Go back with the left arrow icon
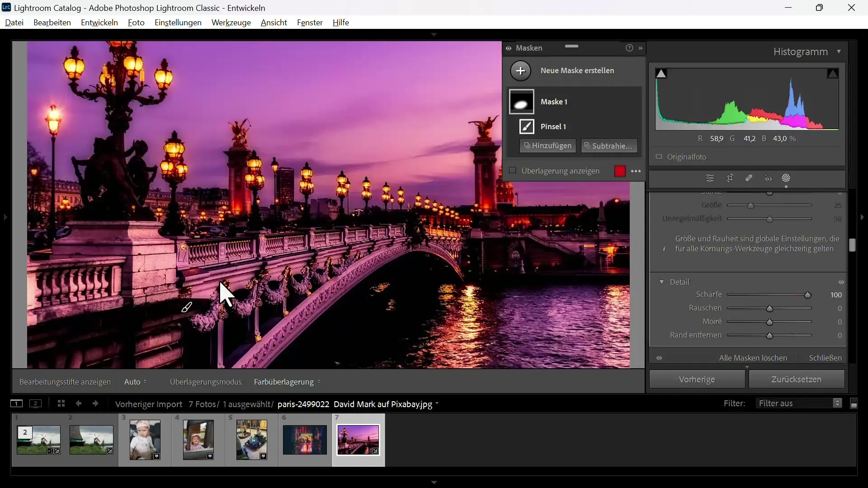868x488 pixels. click(x=79, y=404)
